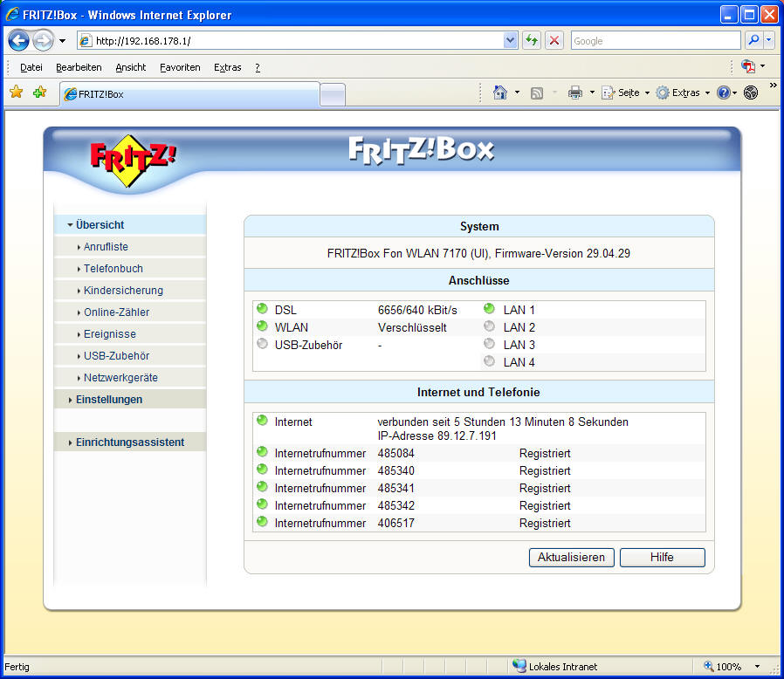Click the FRITZ! logo
This screenshot has width=784, height=679.
133,160
